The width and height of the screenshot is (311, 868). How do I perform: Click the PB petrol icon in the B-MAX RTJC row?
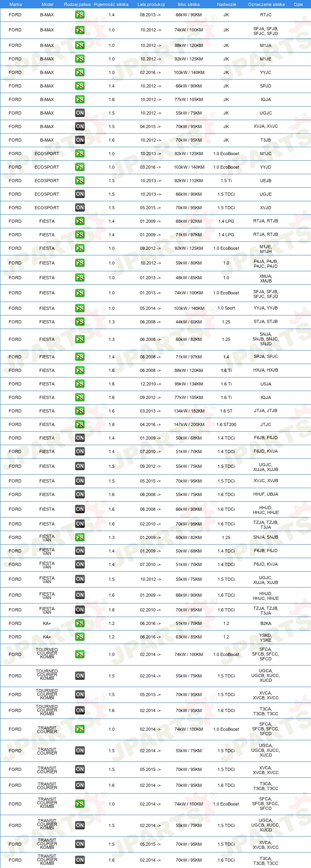(x=80, y=15)
